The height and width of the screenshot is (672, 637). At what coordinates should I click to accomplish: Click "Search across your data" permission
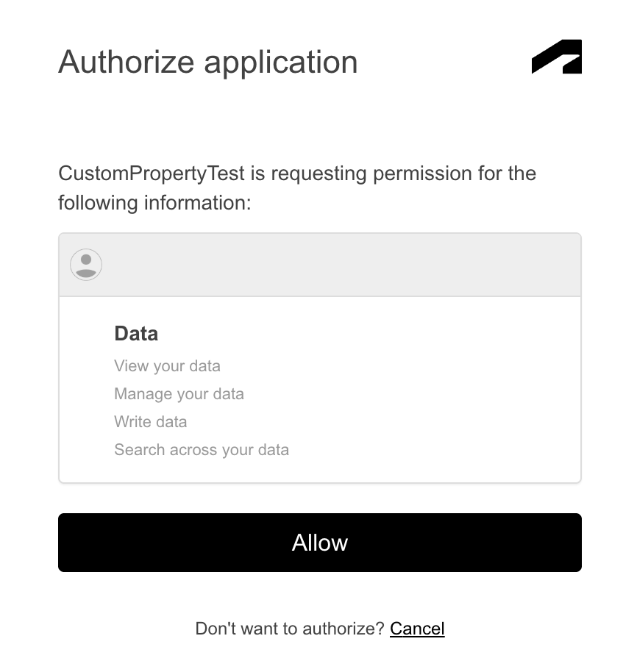click(202, 450)
